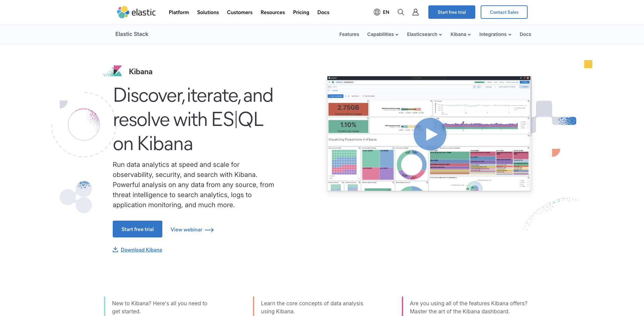Play the Kibana dashboard video
The image size is (644, 316).
[x=430, y=134]
